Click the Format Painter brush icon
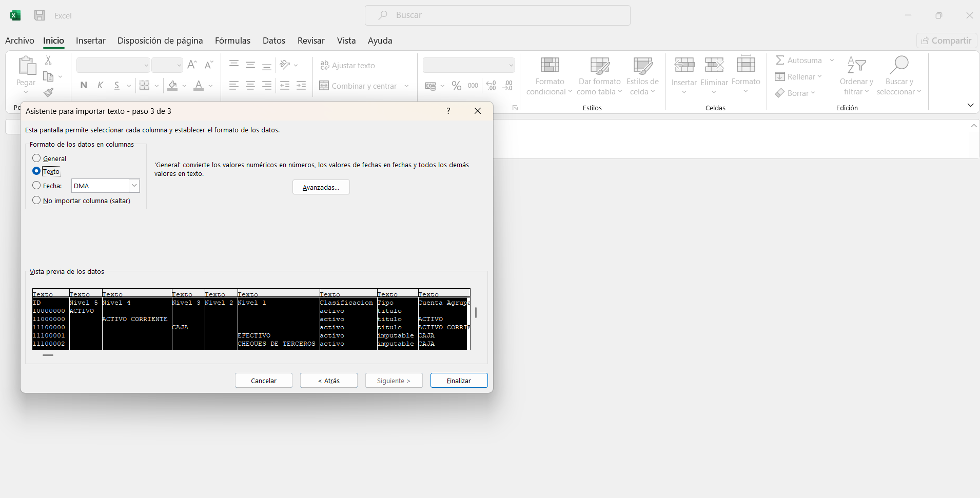The image size is (980, 498). click(x=48, y=92)
